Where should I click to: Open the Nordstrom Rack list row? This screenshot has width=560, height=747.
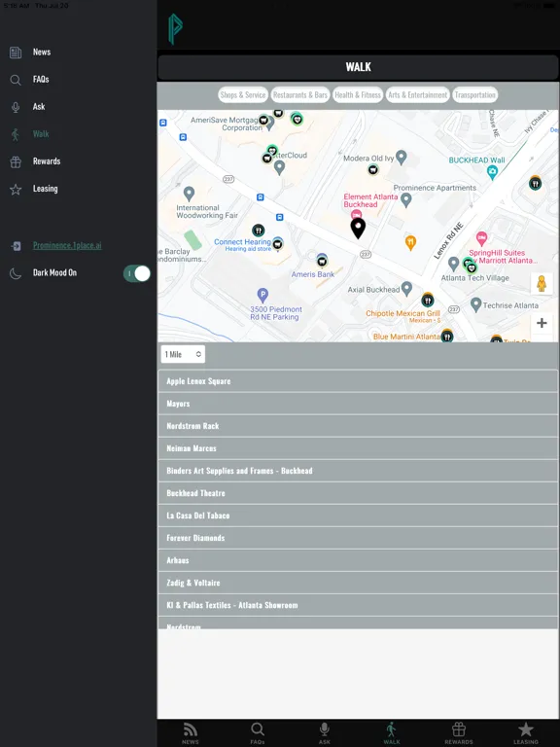coord(358,426)
